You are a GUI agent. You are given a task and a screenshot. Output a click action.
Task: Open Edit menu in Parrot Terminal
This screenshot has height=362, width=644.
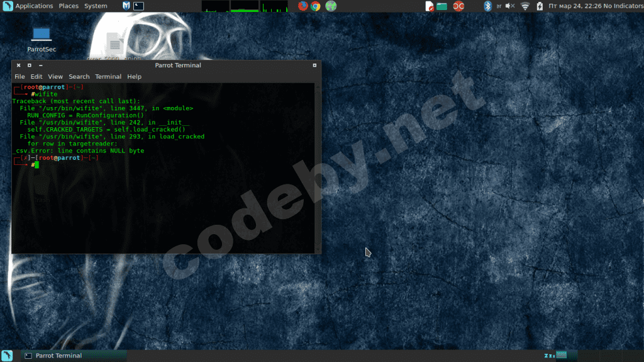36,77
